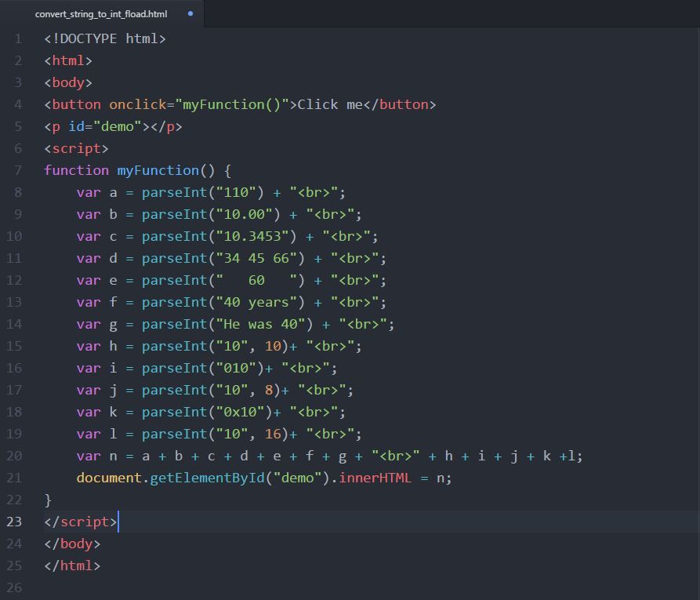Click the onclick attribute on the button line
This screenshot has width=700, height=600.
[x=138, y=104]
